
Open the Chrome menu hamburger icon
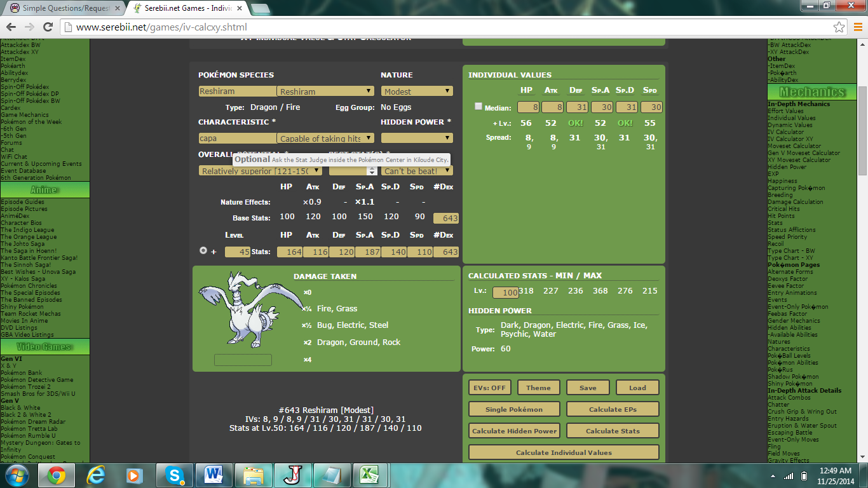[857, 27]
